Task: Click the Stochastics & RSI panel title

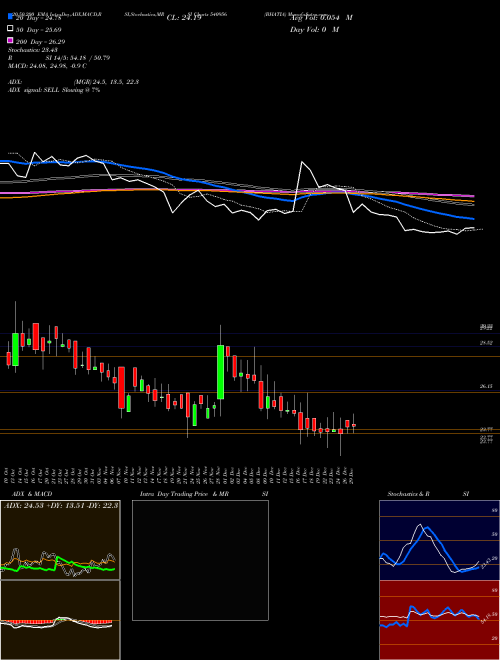Action: pos(428,494)
